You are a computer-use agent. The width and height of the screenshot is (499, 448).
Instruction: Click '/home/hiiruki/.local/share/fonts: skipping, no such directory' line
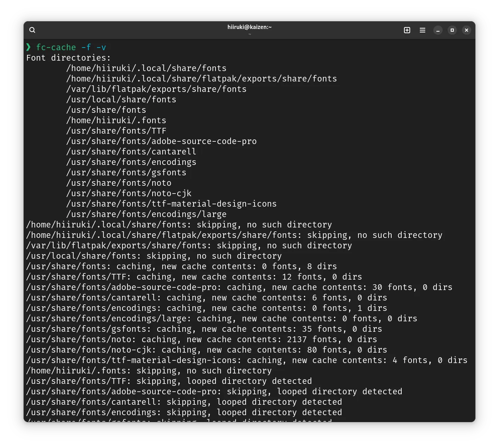(x=179, y=225)
